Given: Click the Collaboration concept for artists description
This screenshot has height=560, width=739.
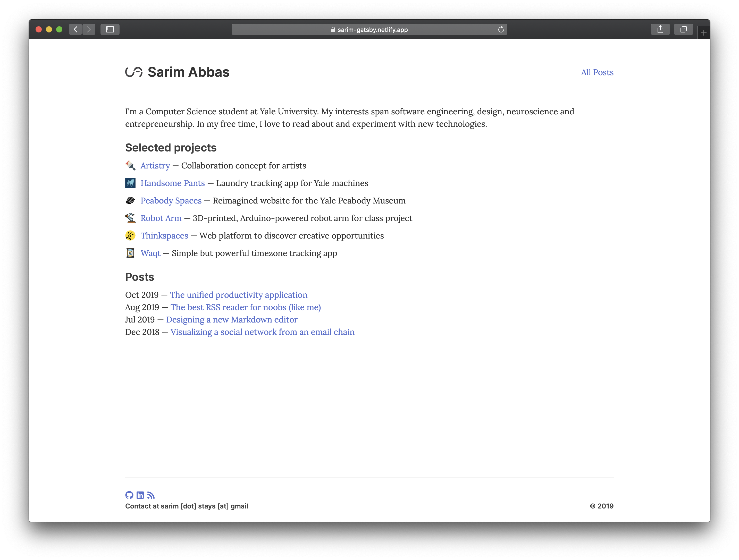Looking at the screenshot, I should [x=243, y=166].
